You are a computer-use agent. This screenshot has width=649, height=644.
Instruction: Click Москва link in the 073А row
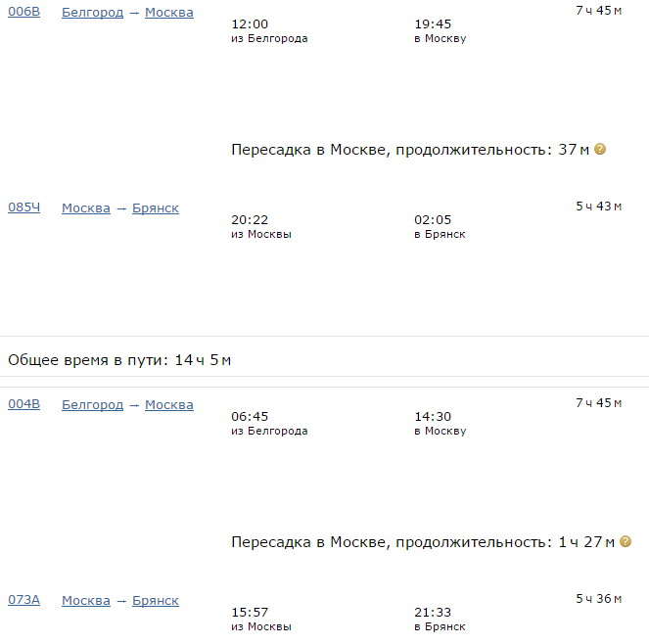(86, 601)
